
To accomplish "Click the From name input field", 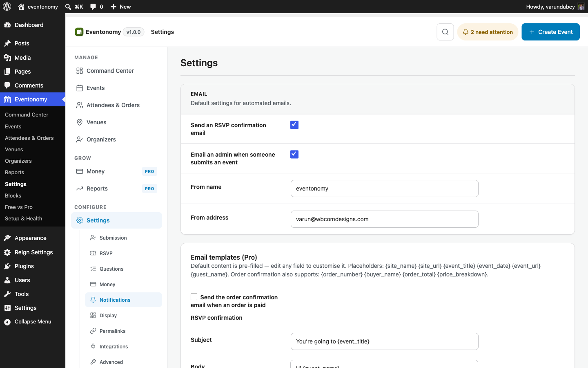I will pyautogui.click(x=384, y=188).
